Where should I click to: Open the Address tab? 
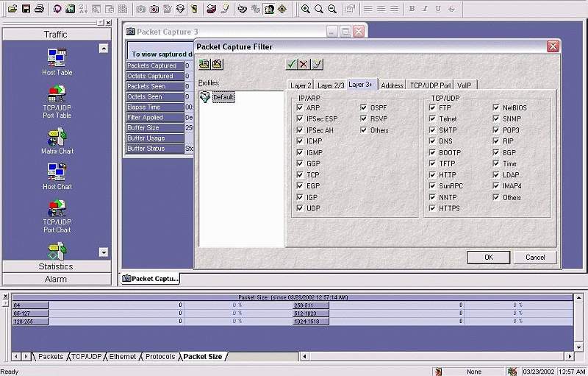[x=392, y=85]
